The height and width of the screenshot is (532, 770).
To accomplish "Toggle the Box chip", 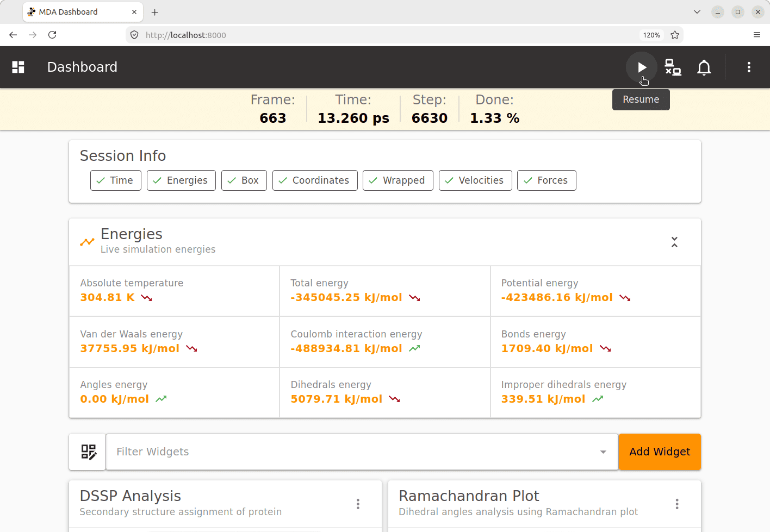I will coord(244,180).
